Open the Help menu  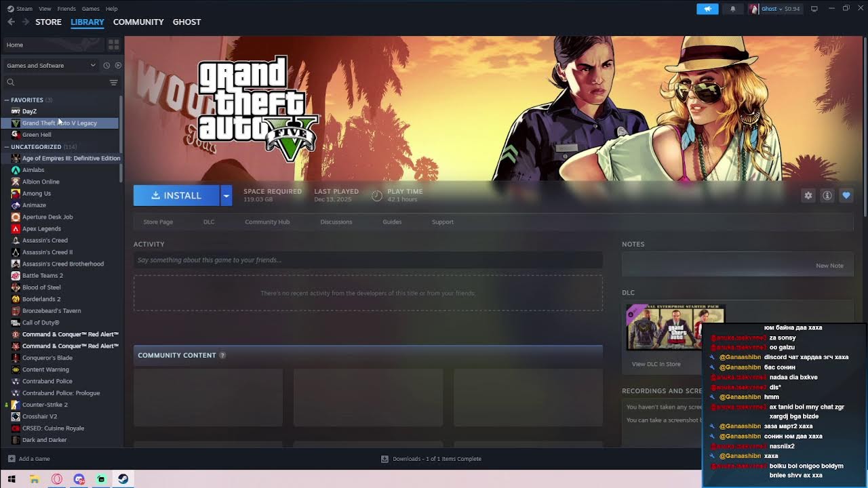[x=112, y=9]
